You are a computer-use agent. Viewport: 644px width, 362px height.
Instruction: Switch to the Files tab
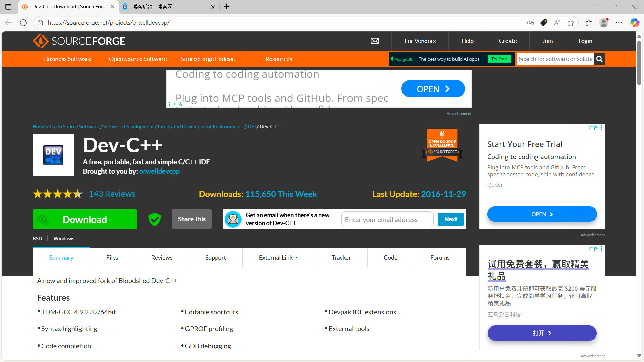(x=112, y=258)
